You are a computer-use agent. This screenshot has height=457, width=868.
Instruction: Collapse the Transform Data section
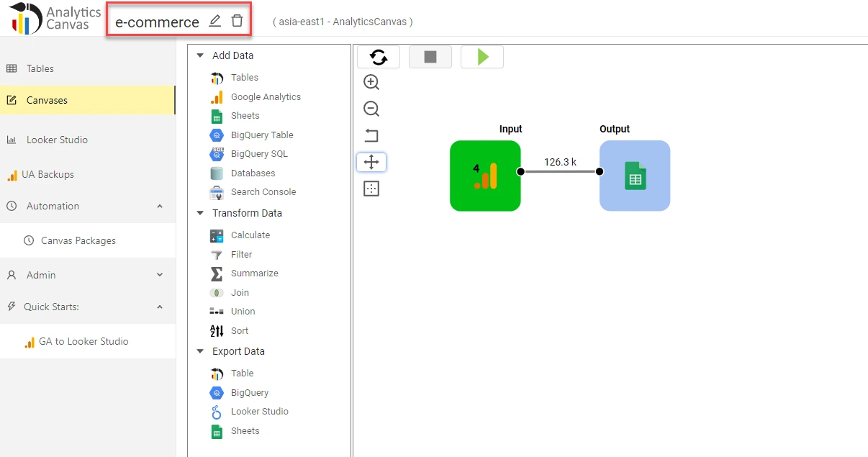click(200, 213)
